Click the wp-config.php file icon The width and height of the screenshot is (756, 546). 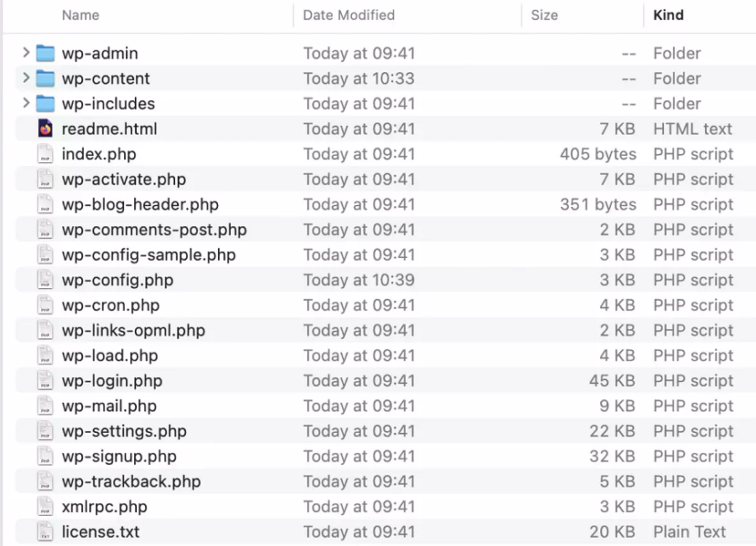click(46, 280)
